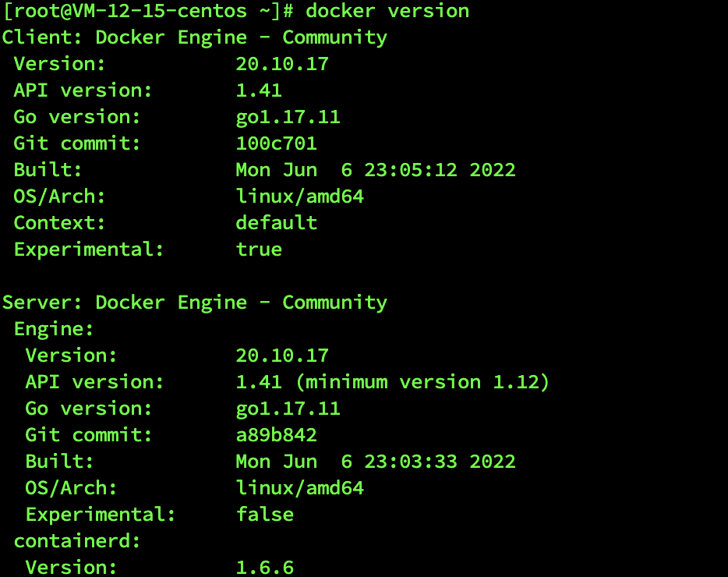728x577 pixels.
Task: Click the Server Experimental value 'false'
Action: (265, 515)
